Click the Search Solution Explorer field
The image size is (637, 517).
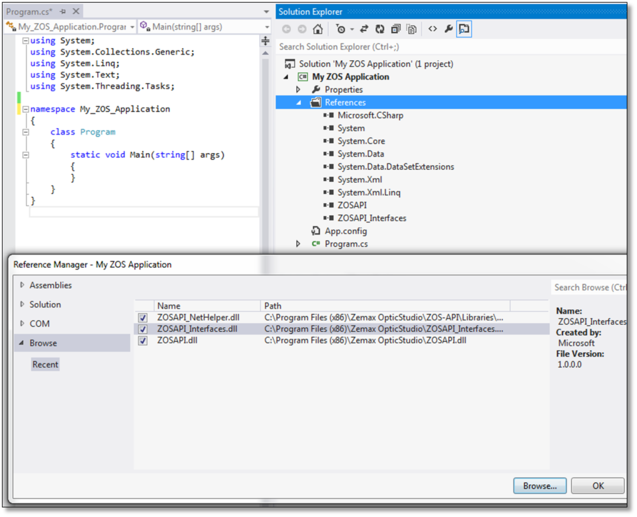(x=451, y=47)
